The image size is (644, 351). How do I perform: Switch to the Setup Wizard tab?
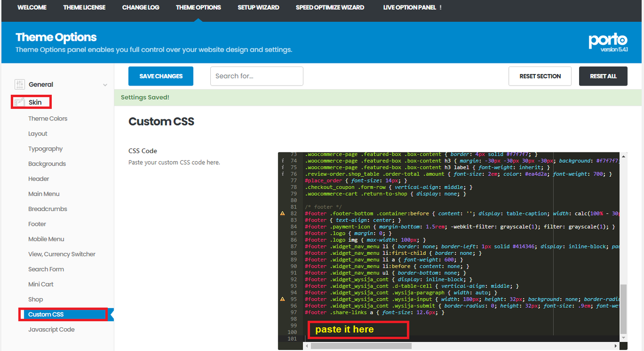point(258,8)
